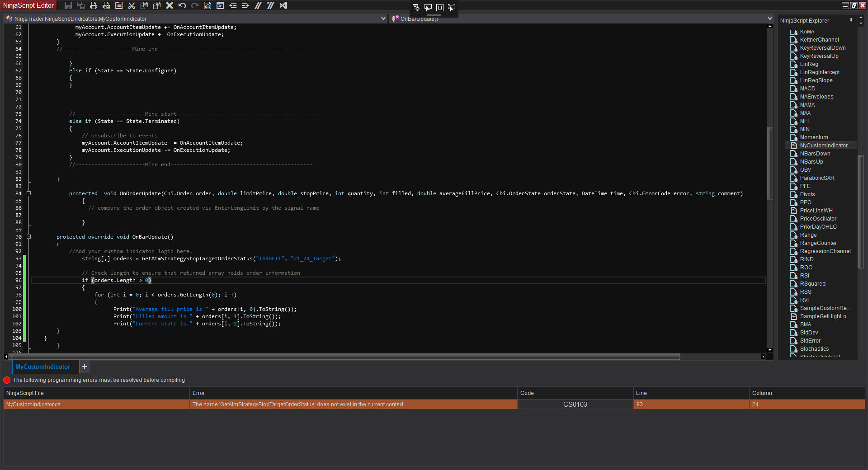Add a new editor tab with plus

coord(85,367)
